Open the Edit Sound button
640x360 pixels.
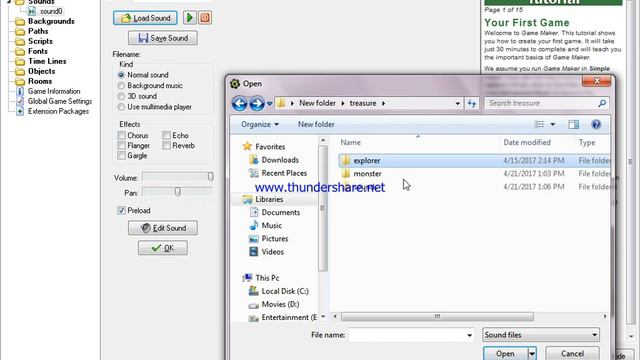pyautogui.click(x=163, y=228)
